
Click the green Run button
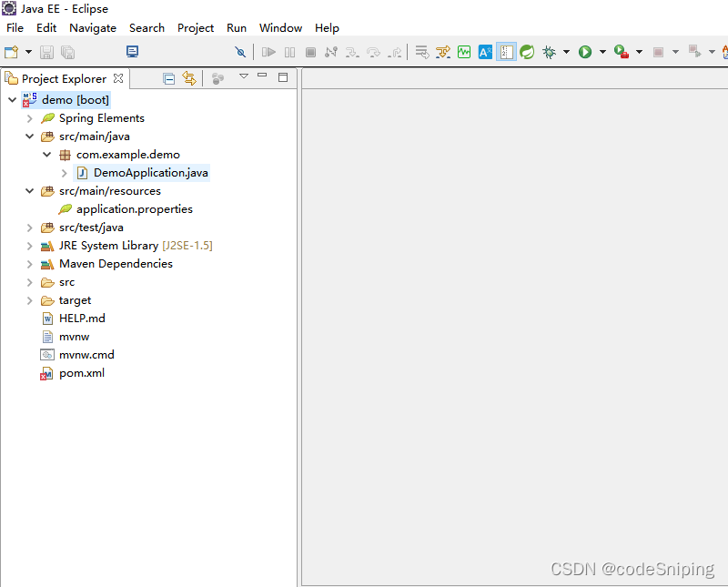585,52
